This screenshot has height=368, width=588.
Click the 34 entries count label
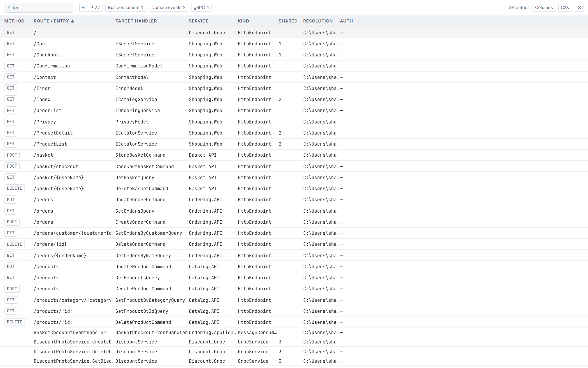click(519, 8)
